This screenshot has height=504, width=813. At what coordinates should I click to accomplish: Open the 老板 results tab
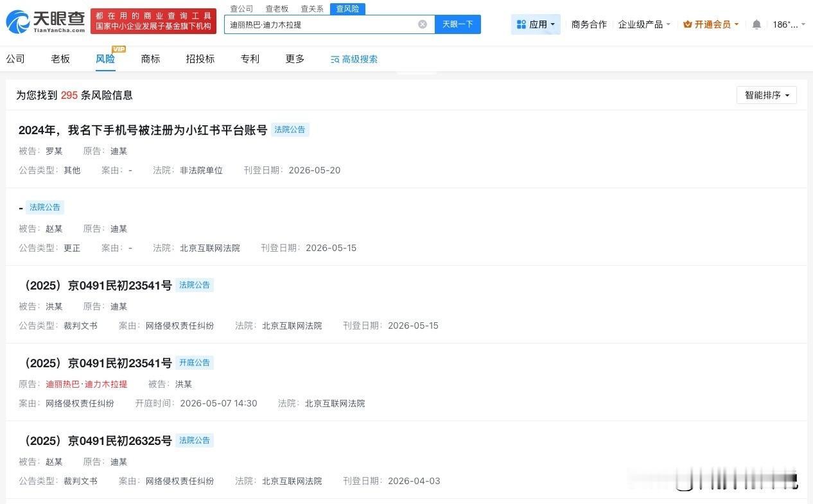pyautogui.click(x=60, y=59)
